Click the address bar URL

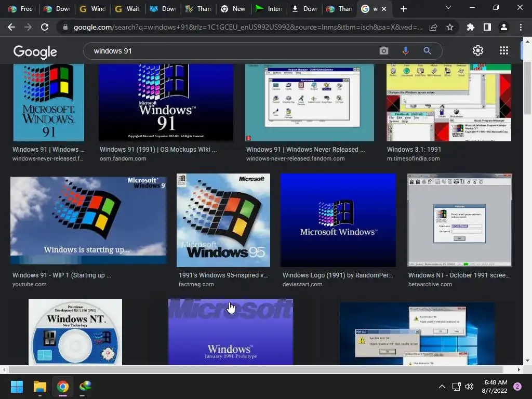pyautogui.click(x=248, y=27)
